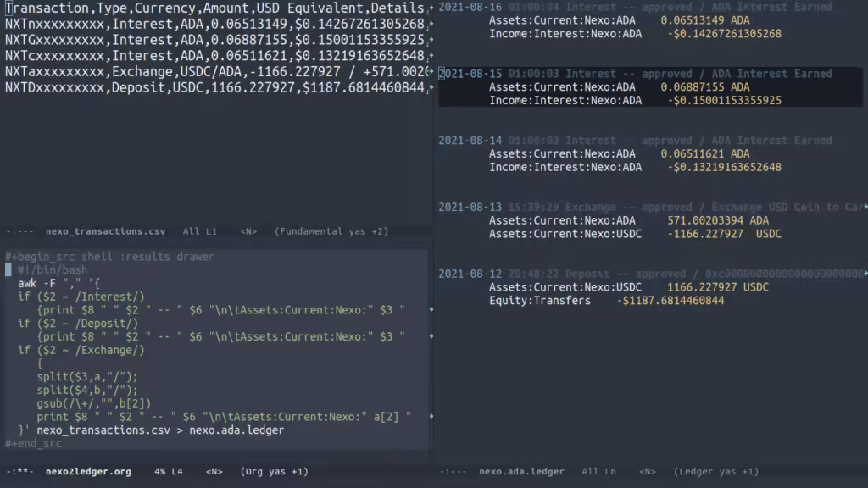Click the -$0.14267261305268 income line
The image size is (868, 488).
click(x=635, y=34)
